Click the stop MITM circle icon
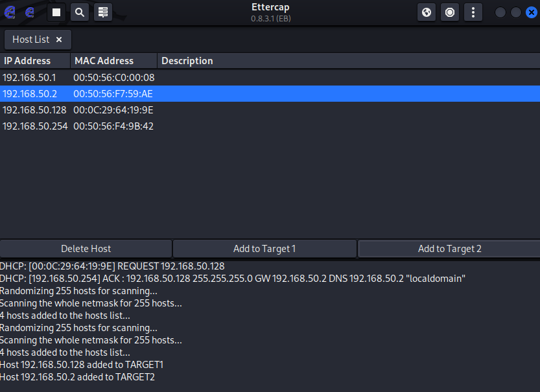 tap(450, 12)
